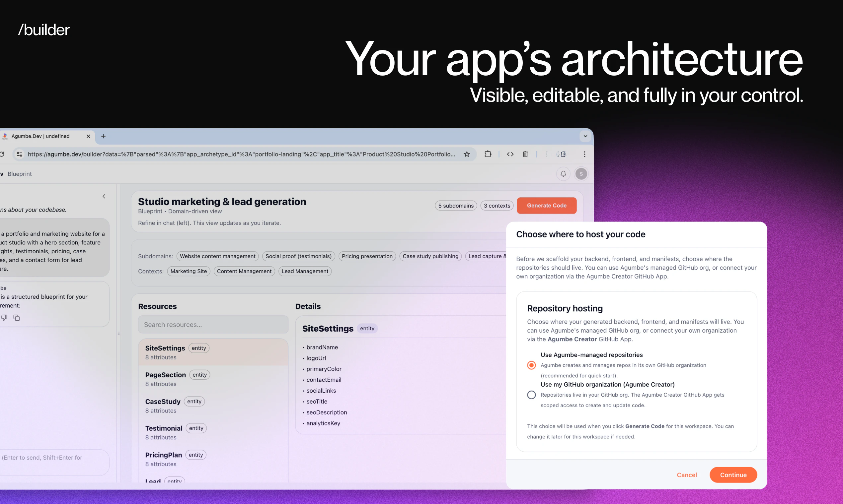This screenshot has width=843, height=504.
Task: Choose Use my GitHub organization option
Action: [531, 395]
